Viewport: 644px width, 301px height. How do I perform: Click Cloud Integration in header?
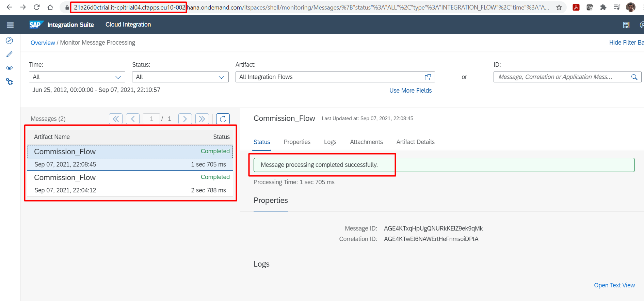(128, 25)
